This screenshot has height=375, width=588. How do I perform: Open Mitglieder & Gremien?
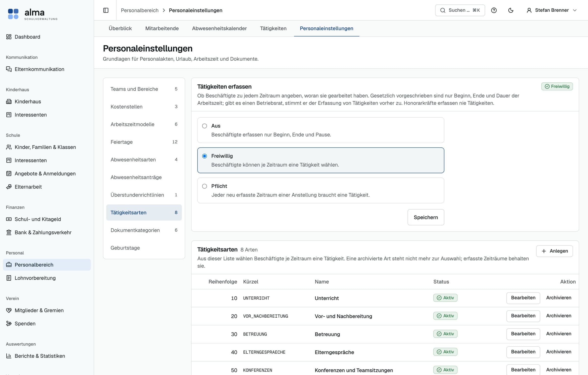[x=47, y=310]
